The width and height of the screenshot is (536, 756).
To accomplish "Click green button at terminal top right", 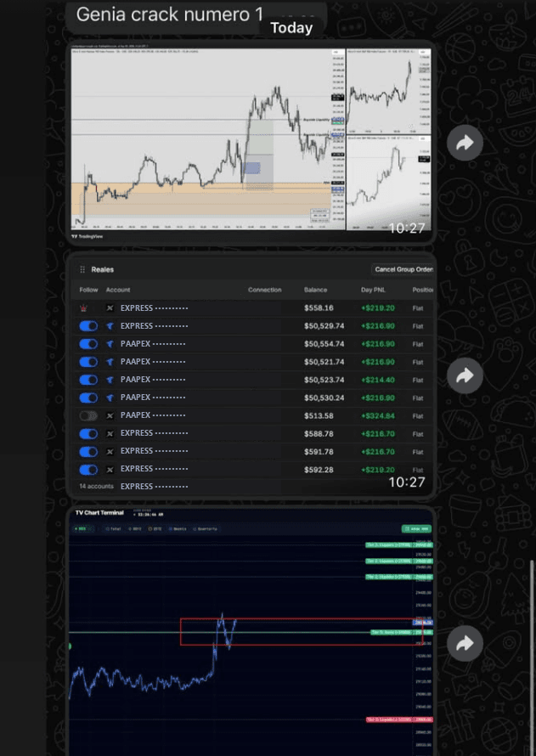I will click(x=416, y=529).
